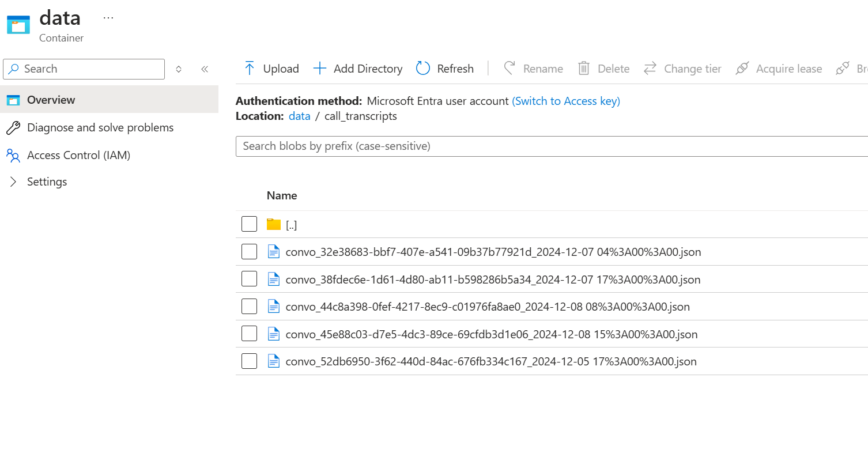Click the Change tier arrows icon
Viewport: 868px width, 457px height.
coord(650,69)
